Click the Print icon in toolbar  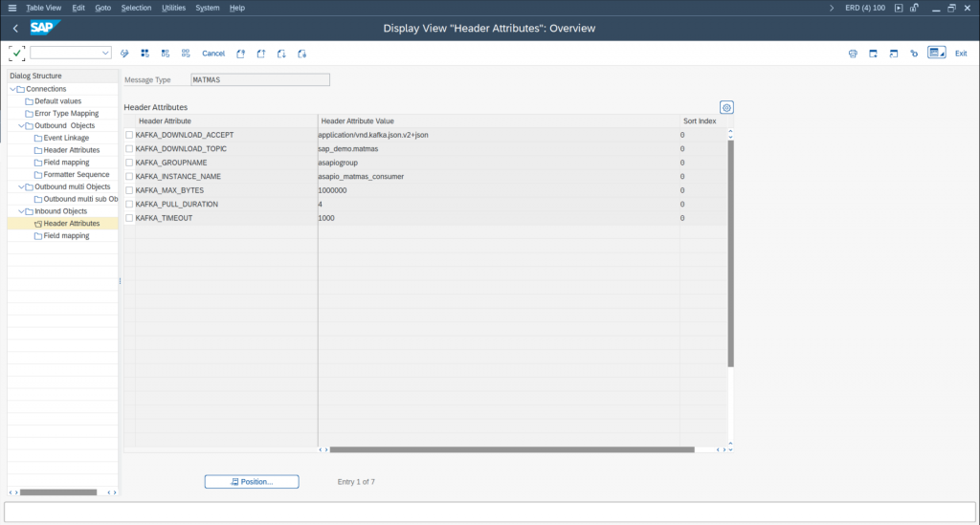(x=853, y=54)
